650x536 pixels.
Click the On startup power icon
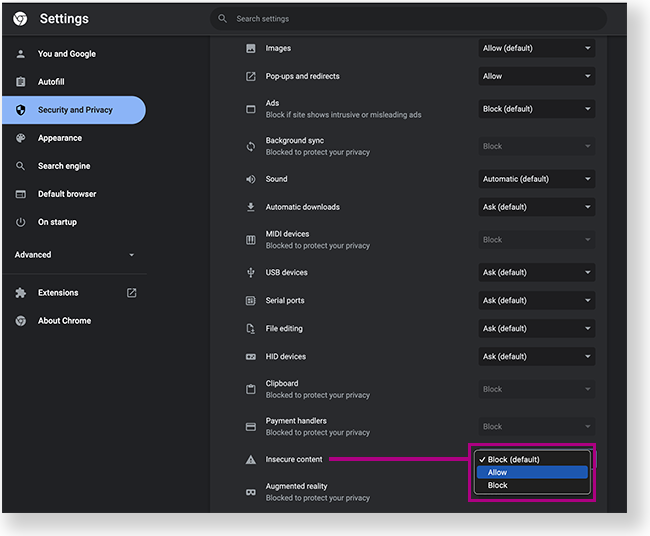(x=20, y=222)
